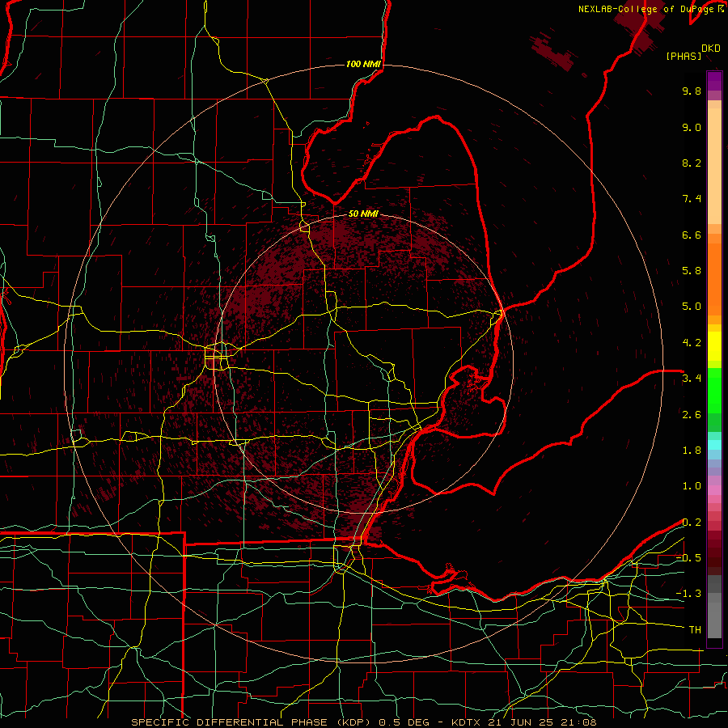Viewport: 728px width, 728px height.
Task: Click the 9.8 value on color scale
Action: [x=692, y=91]
